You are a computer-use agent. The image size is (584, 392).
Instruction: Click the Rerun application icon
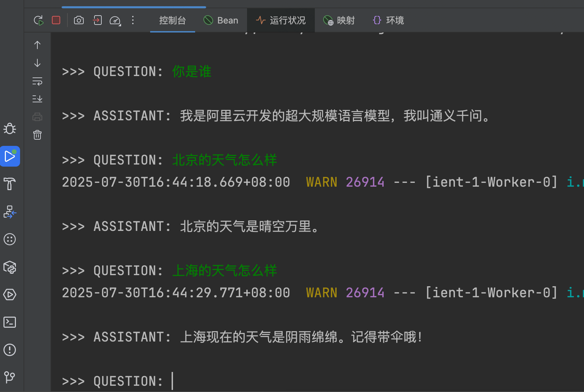tap(39, 20)
